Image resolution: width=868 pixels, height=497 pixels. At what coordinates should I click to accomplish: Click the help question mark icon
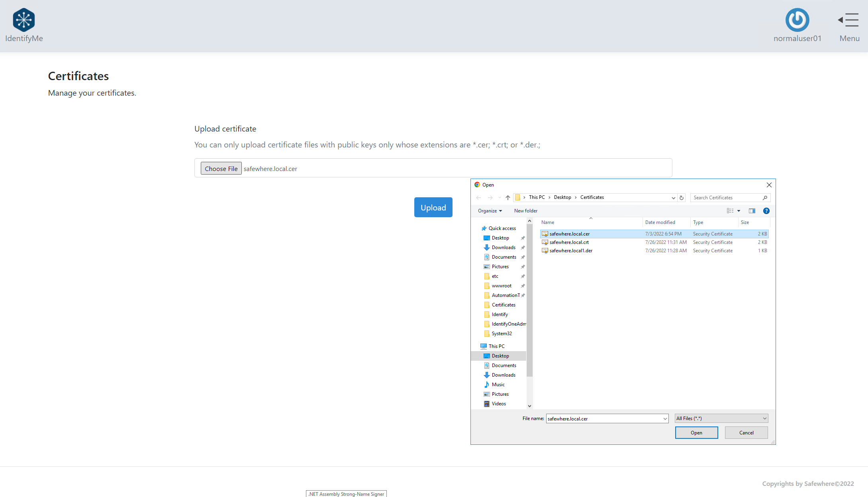[766, 211]
